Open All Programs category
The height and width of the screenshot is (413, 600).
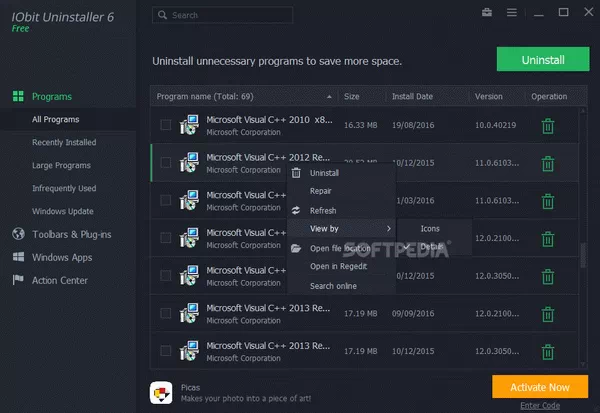55,119
